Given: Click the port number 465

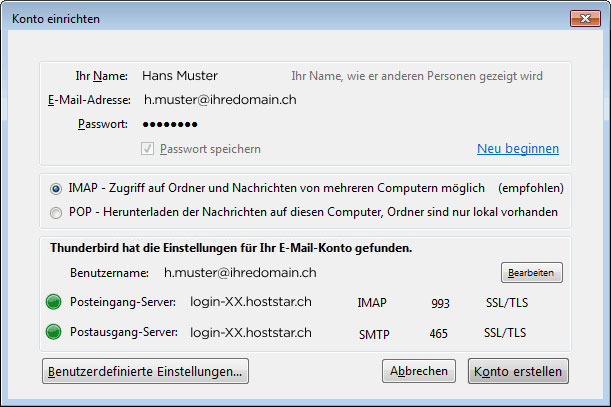Looking at the screenshot, I should click(x=438, y=334).
